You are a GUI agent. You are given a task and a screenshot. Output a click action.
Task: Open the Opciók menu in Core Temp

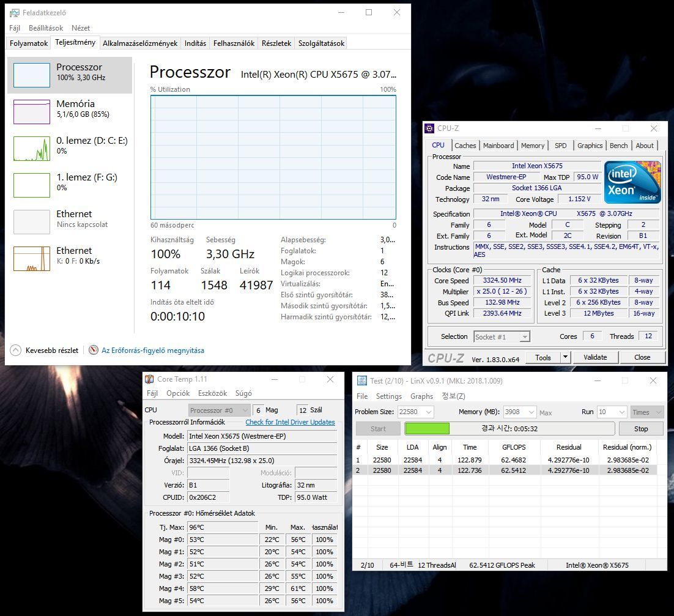[x=178, y=393]
